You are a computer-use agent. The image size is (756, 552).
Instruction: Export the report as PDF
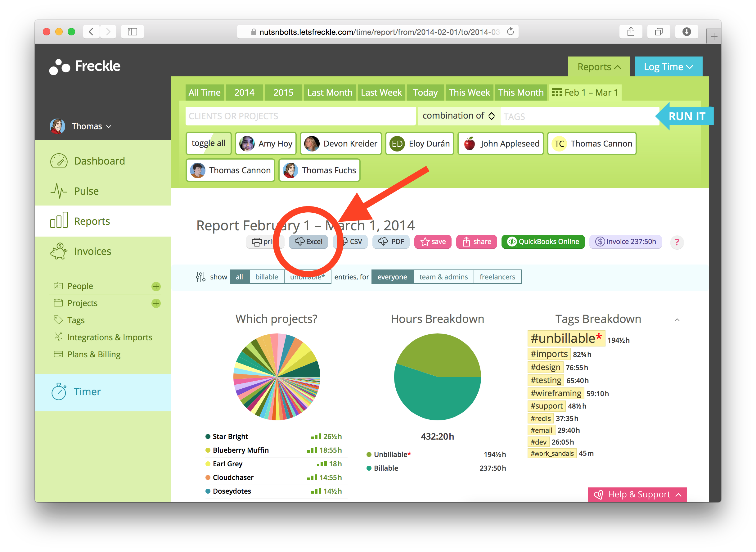tap(391, 242)
